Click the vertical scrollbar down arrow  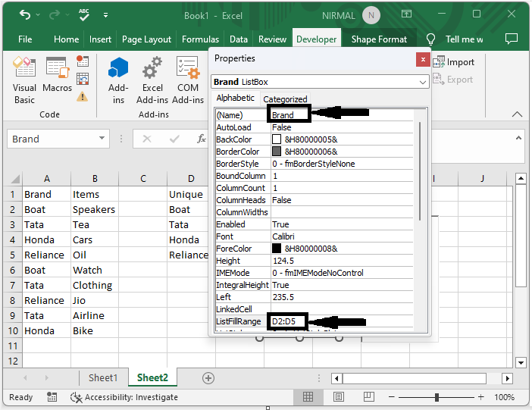[x=521, y=362]
